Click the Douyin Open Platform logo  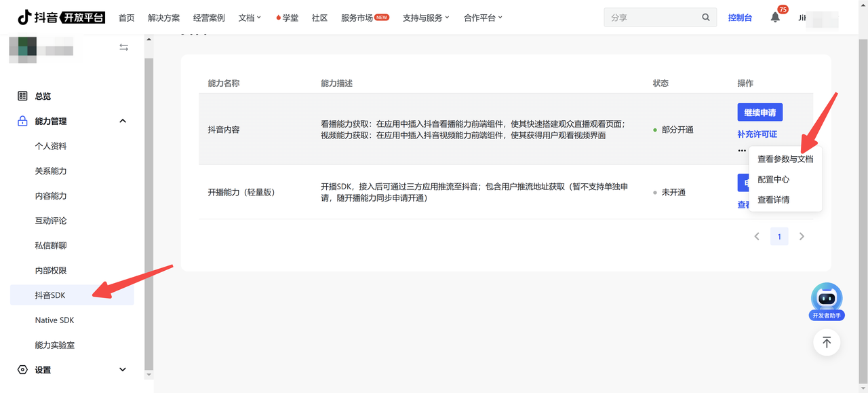click(x=61, y=18)
